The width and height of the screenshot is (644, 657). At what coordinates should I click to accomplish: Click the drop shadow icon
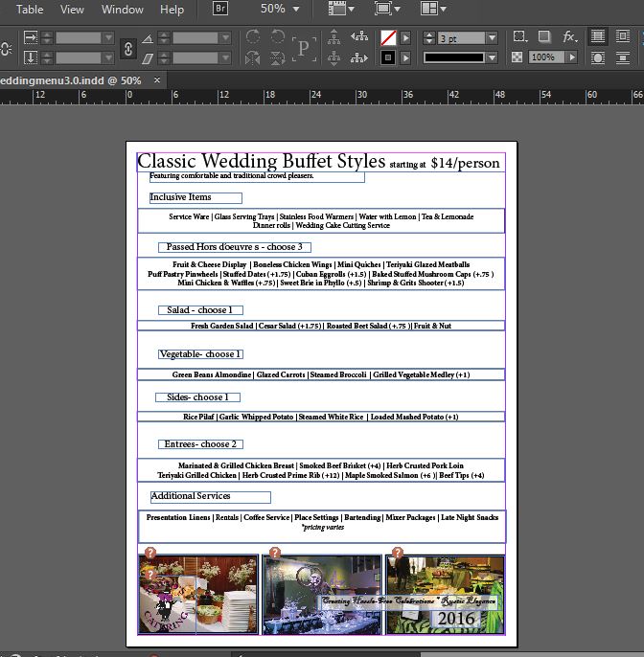pyautogui.click(x=543, y=37)
